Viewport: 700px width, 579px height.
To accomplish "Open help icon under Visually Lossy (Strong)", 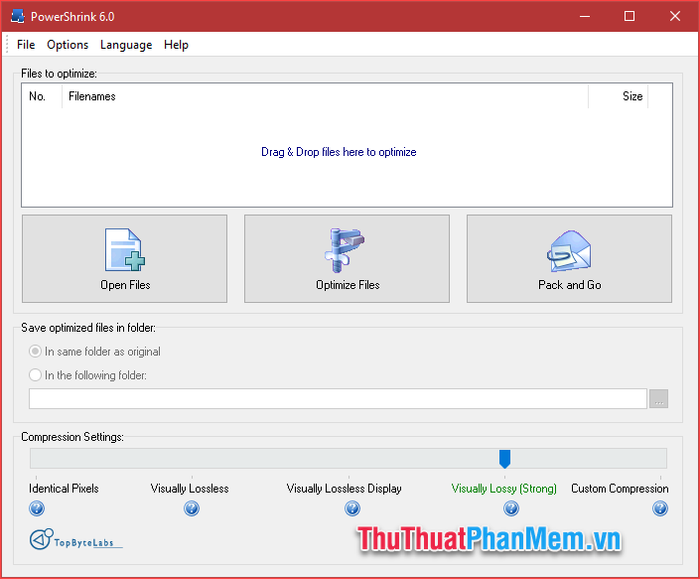I will click(x=511, y=508).
